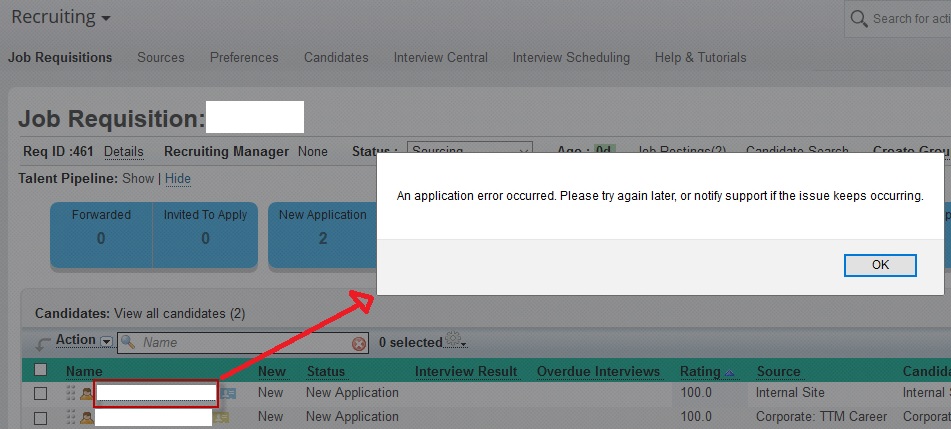The height and width of the screenshot is (429, 951).
Task: Click OK in the error dialog
Action: pyautogui.click(x=879, y=265)
